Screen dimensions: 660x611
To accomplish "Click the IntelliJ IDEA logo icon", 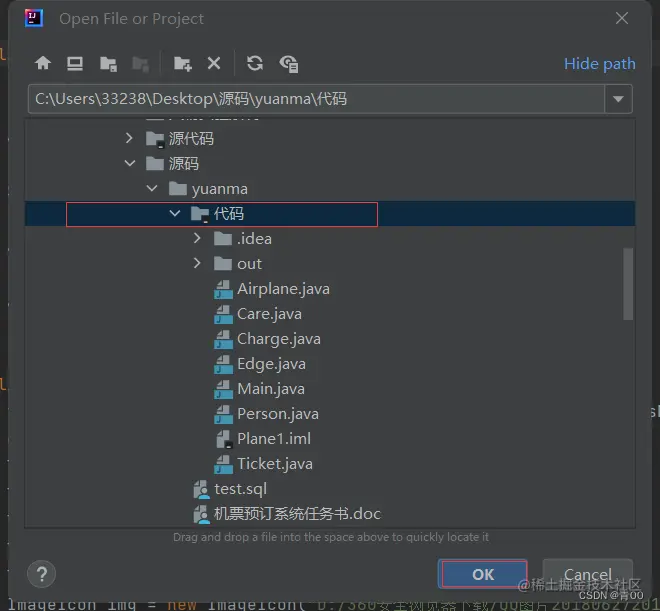I will [x=34, y=18].
